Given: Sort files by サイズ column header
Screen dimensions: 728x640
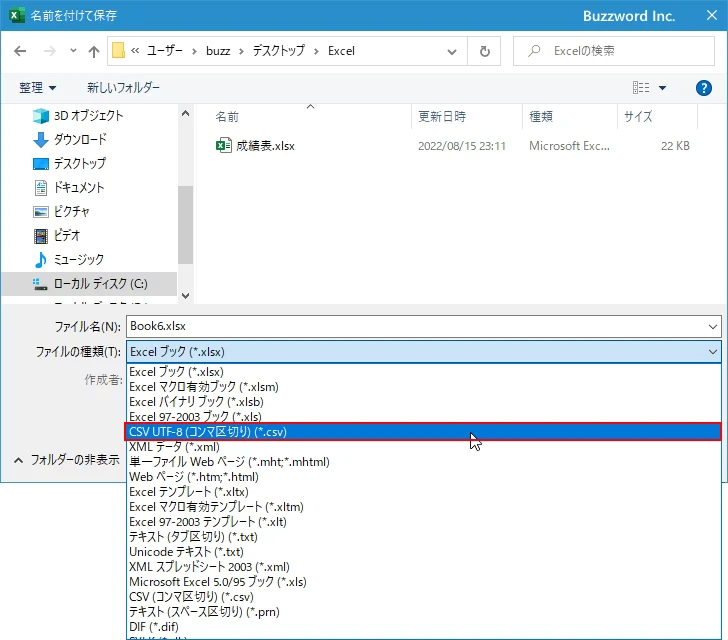Looking at the screenshot, I should click(638, 117).
